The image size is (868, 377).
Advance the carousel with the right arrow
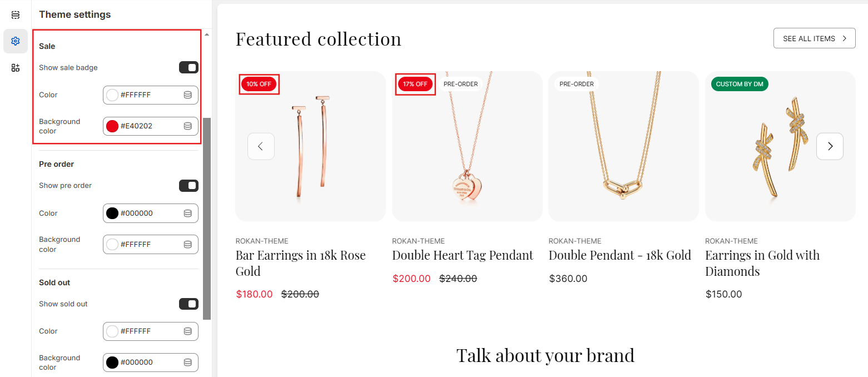pyautogui.click(x=830, y=147)
